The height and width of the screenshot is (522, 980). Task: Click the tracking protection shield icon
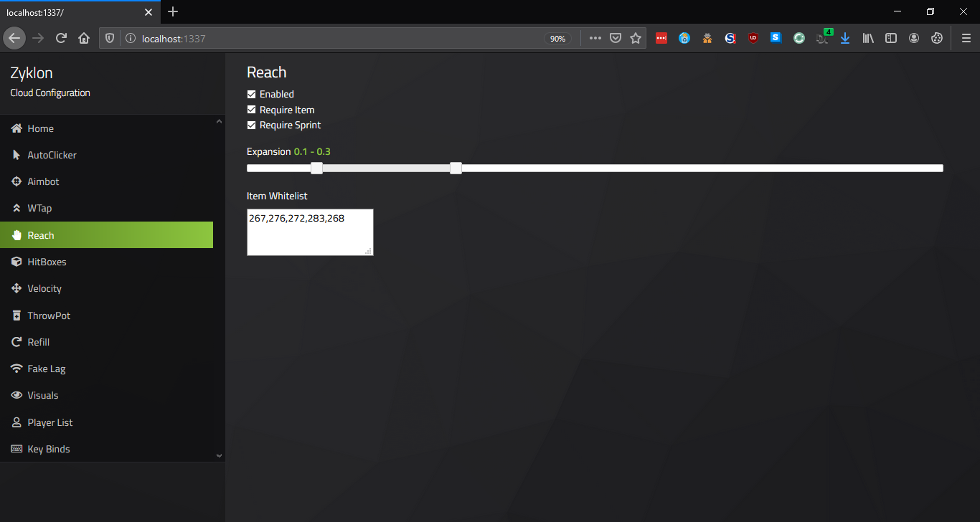pyautogui.click(x=110, y=39)
